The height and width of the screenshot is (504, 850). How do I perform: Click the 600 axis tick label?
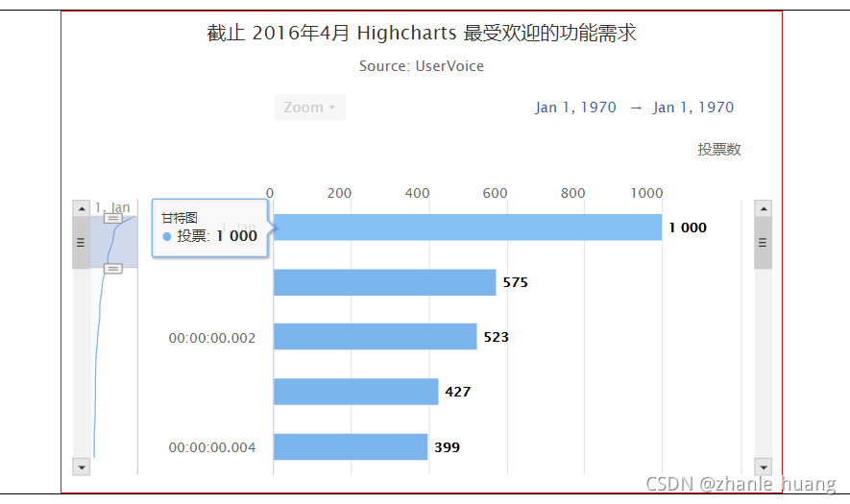(x=495, y=193)
